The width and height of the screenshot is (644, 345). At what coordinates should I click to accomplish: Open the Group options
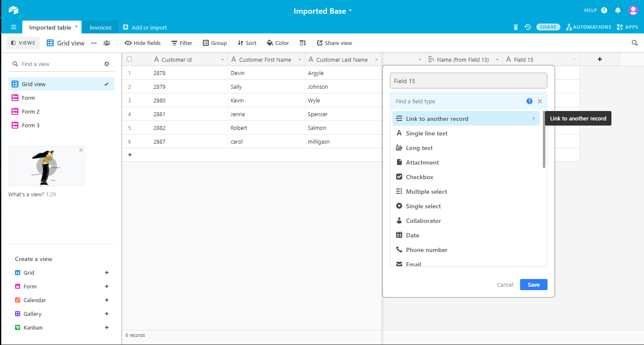pyautogui.click(x=215, y=43)
